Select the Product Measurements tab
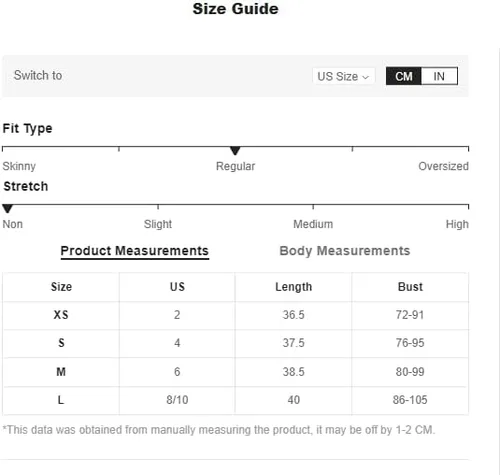Viewport: 500px width, 475px height. tap(135, 251)
